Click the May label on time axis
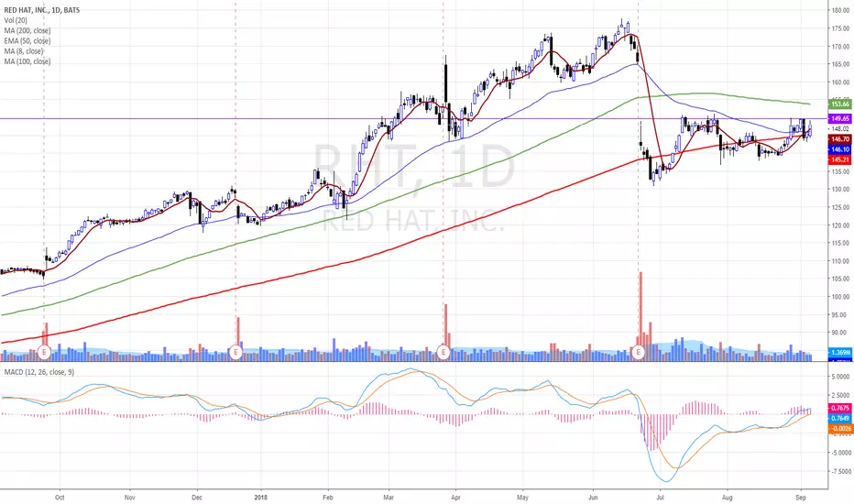 [523, 498]
